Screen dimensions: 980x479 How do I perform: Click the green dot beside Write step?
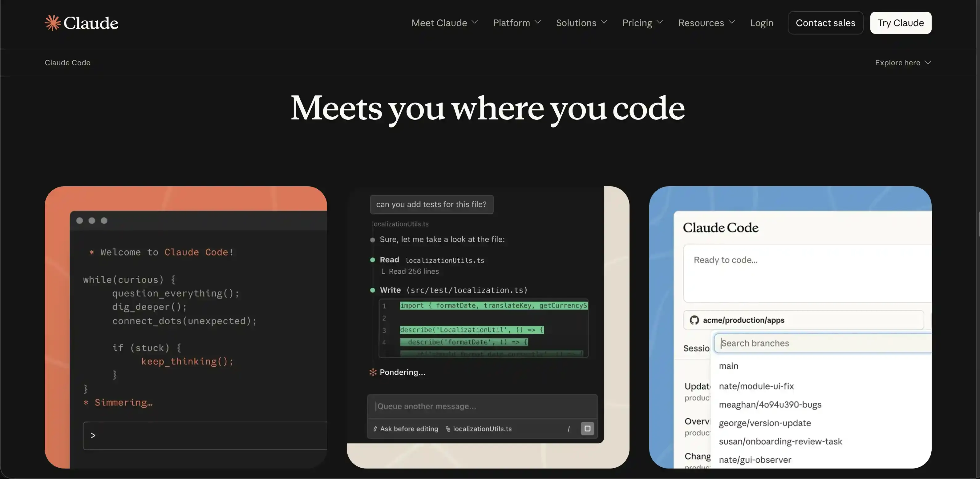(x=372, y=290)
